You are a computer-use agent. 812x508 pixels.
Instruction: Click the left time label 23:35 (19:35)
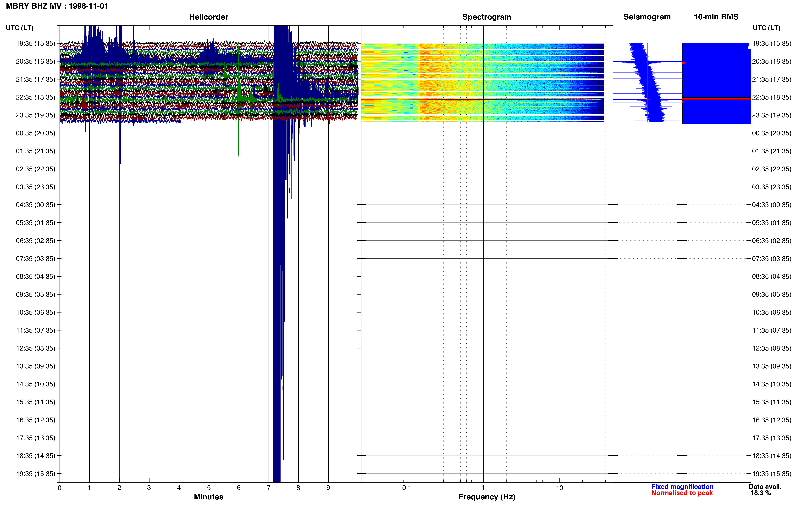click(x=36, y=115)
